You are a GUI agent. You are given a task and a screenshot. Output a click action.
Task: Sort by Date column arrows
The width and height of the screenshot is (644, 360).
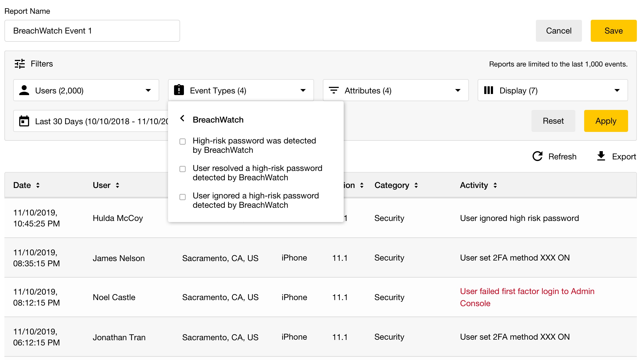(38, 185)
